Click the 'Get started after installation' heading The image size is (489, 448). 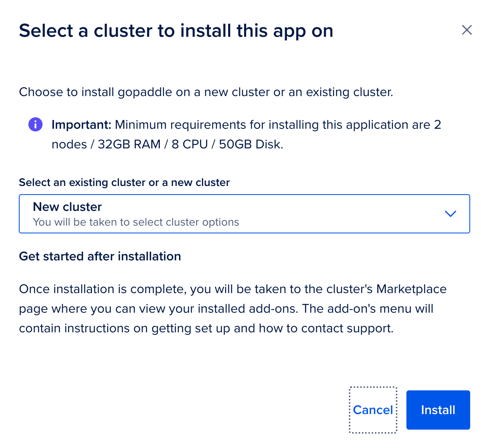click(x=100, y=256)
